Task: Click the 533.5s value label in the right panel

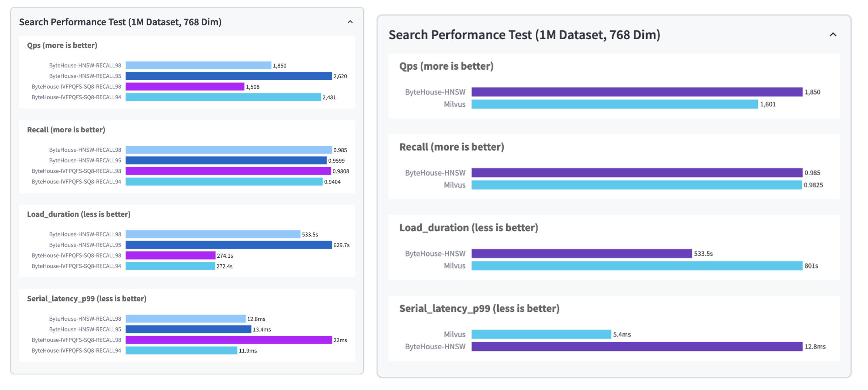Action: click(703, 254)
